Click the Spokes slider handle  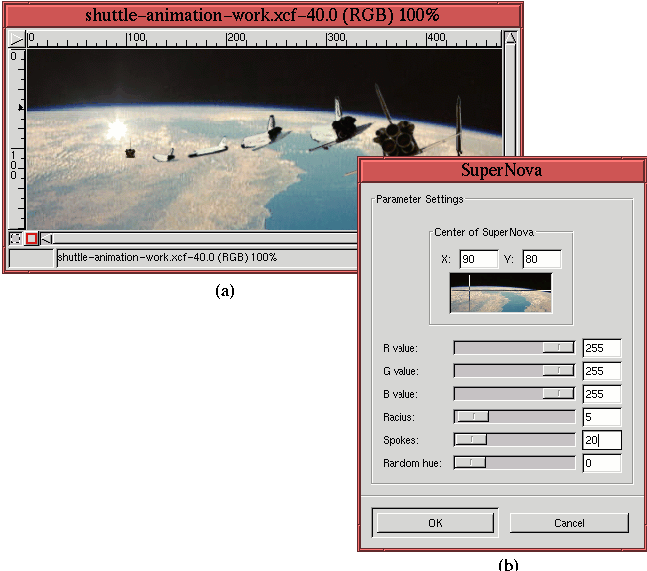tap(471, 440)
